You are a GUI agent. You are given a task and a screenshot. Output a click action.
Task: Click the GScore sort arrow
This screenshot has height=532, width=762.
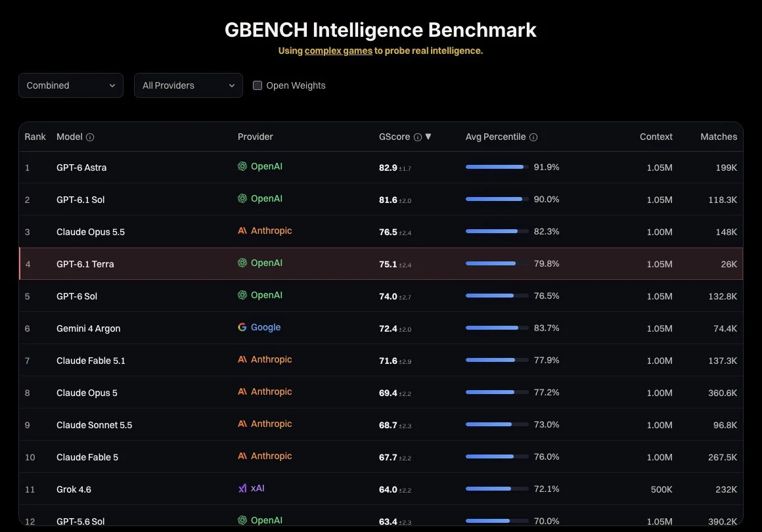428,137
